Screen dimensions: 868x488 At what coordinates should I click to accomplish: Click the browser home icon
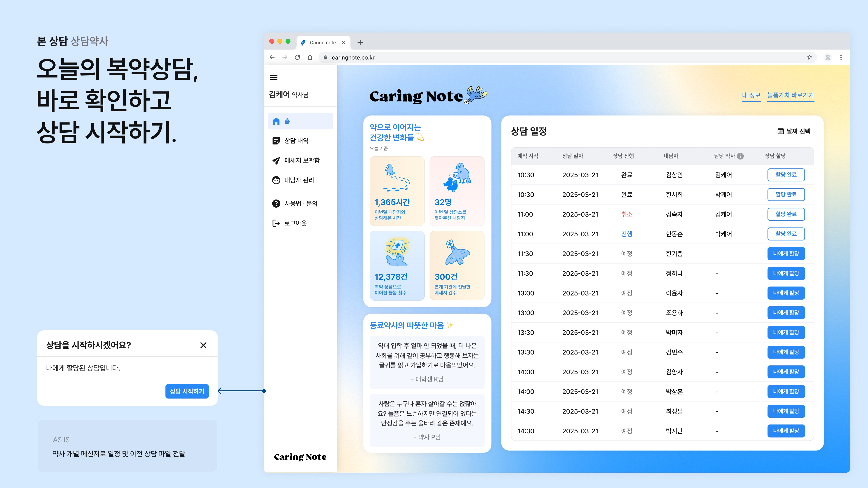[x=310, y=58]
